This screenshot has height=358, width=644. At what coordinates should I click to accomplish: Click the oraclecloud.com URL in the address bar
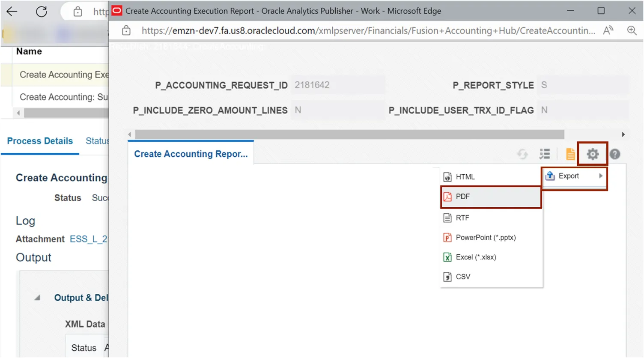click(368, 30)
